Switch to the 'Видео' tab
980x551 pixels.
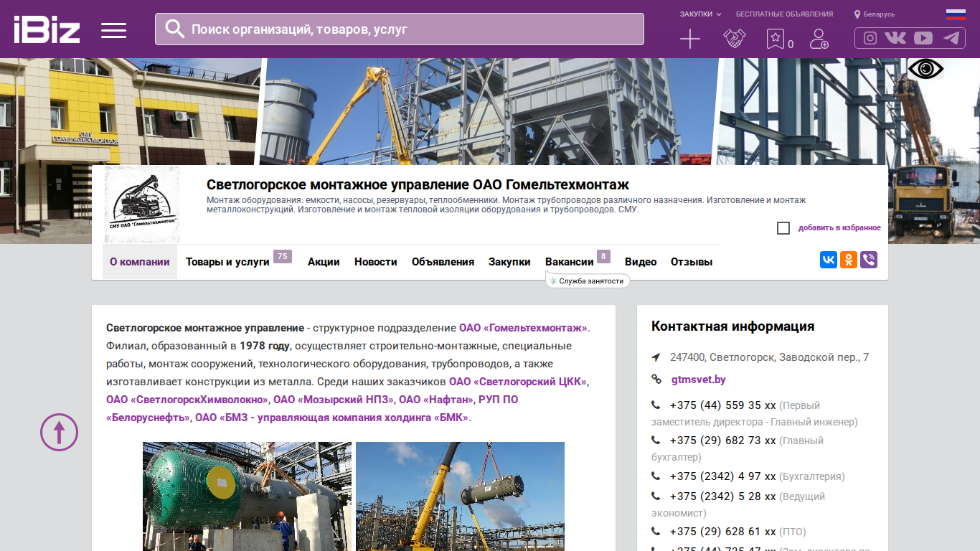pos(641,262)
